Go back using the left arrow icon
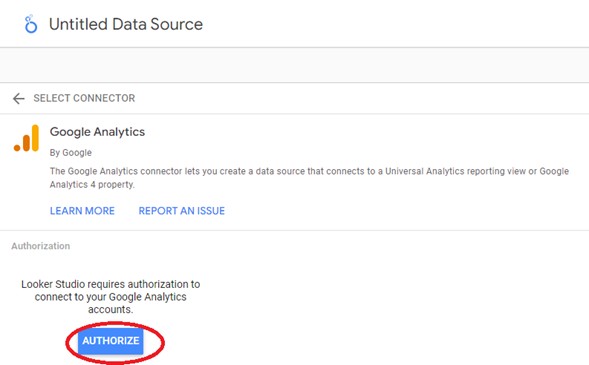Viewport: 589px width, 365px height. click(x=18, y=98)
